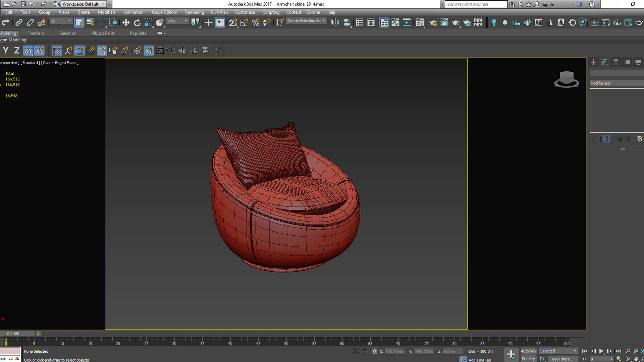Open the Workspace: Default dropdown
Viewport: 644px width, 362px height.
pos(83,4)
